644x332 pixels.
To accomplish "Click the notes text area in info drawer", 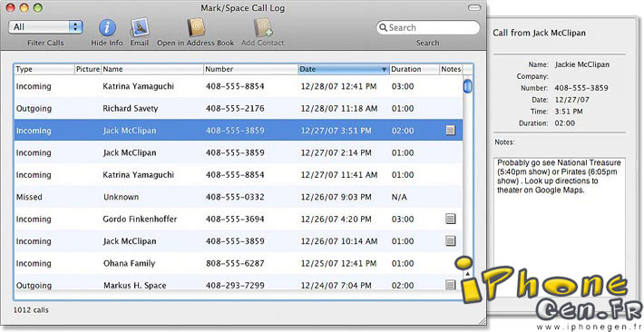I will (x=560, y=226).
